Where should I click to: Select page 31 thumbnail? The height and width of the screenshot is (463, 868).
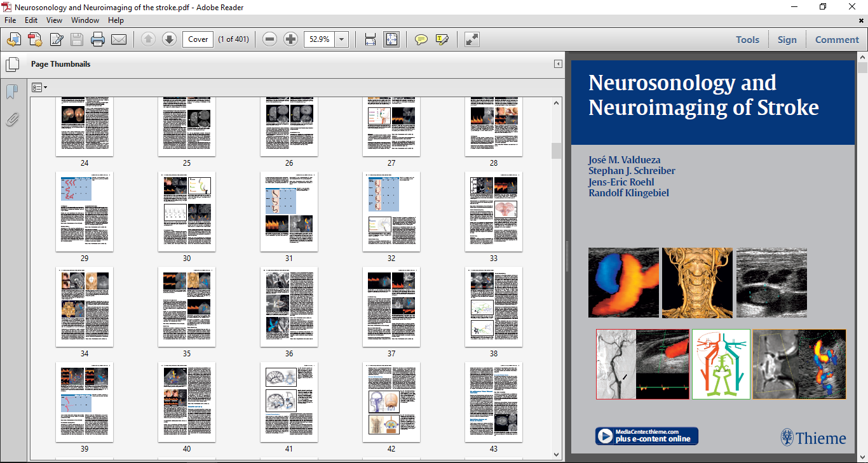[x=289, y=211]
